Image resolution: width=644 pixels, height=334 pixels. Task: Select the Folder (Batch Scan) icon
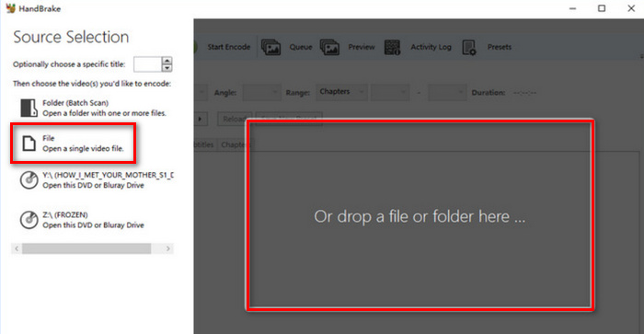(x=29, y=108)
